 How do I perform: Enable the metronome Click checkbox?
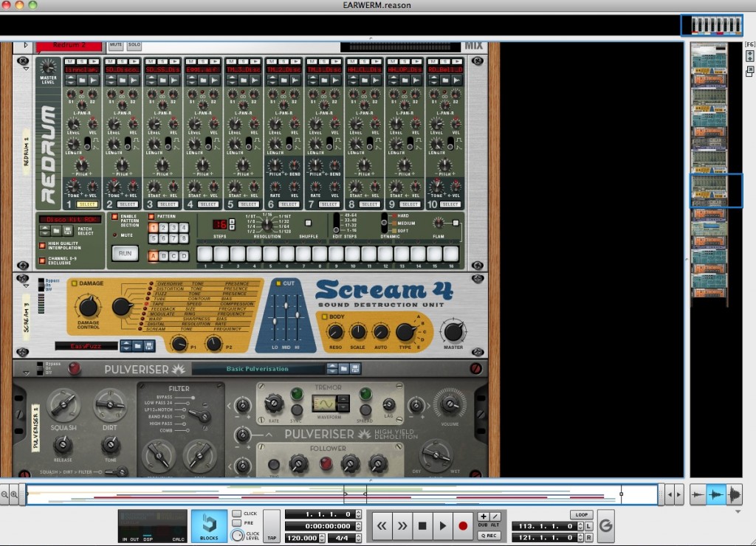[237, 514]
